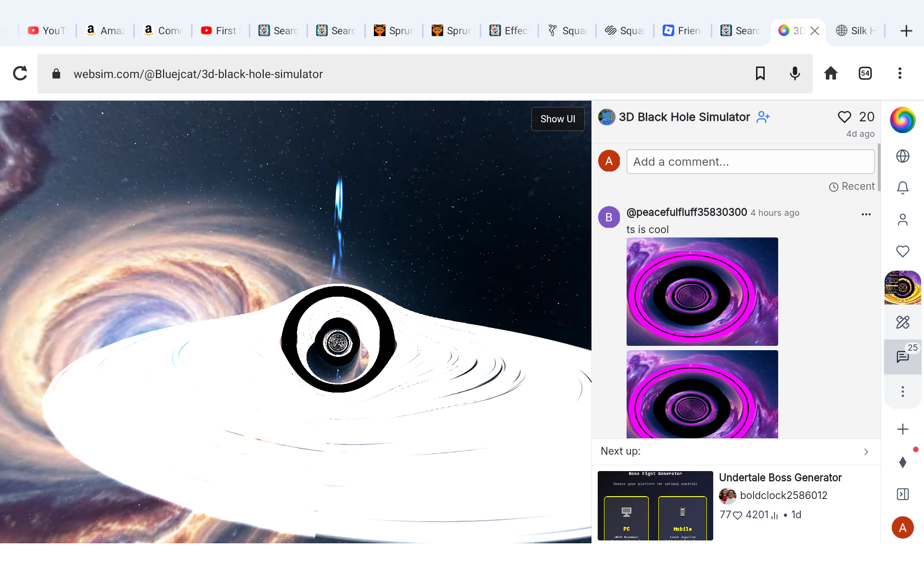The width and height of the screenshot is (924, 578).
Task: Go home using the browser home icon
Action: click(x=831, y=73)
